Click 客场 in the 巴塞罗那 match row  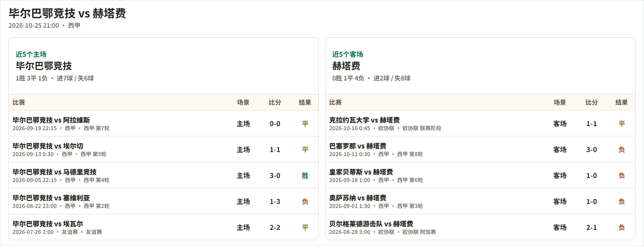pyautogui.click(x=560, y=149)
